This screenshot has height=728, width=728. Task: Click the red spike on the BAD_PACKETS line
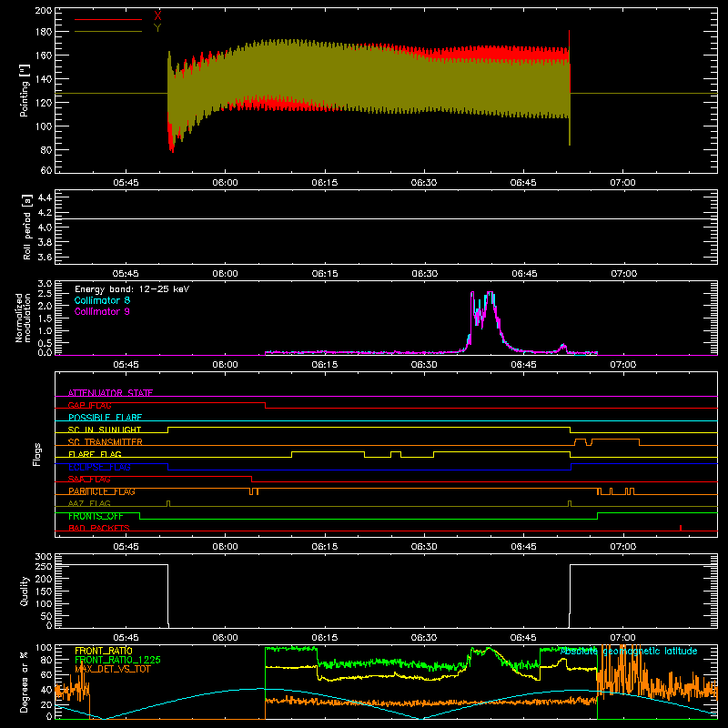[x=681, y=528]
